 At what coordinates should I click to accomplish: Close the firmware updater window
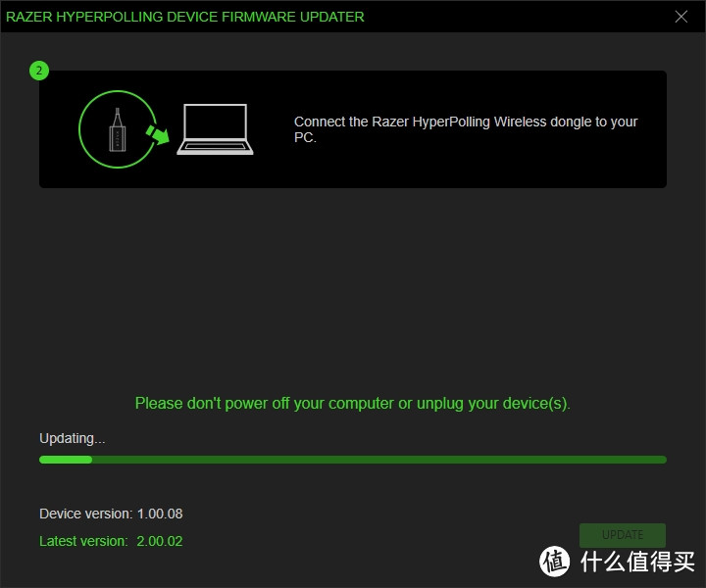tap(681, 17)
